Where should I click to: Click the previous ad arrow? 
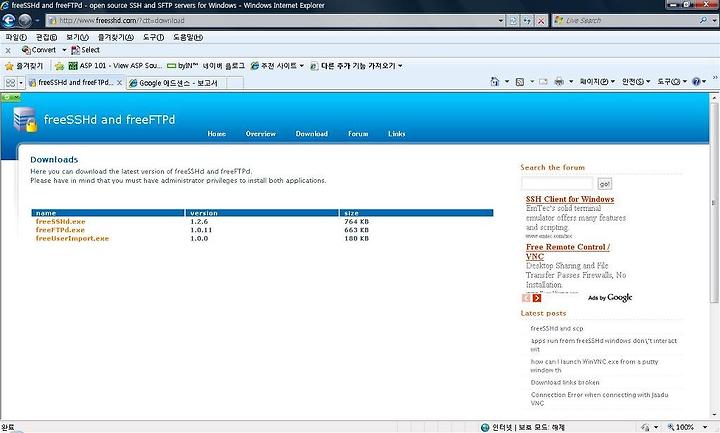tap(526, 298)
